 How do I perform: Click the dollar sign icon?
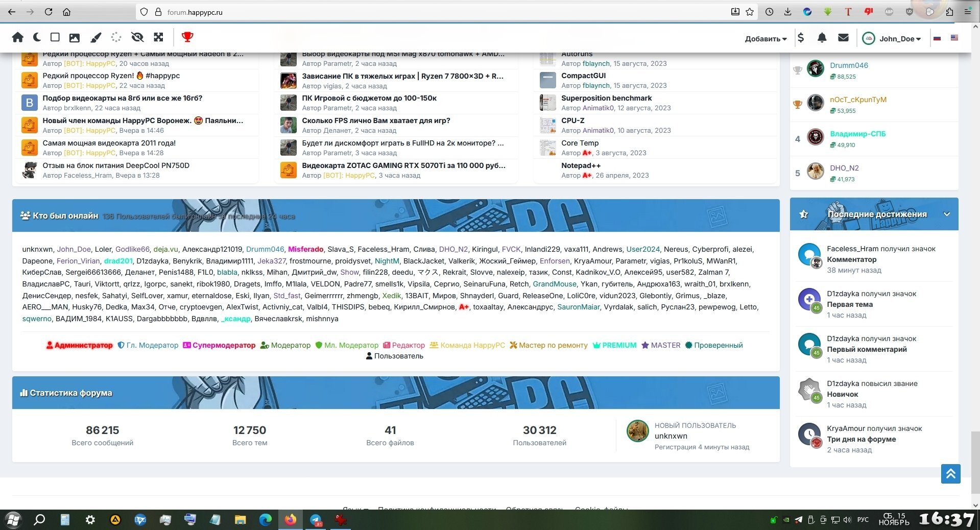(x=801, y=38)
